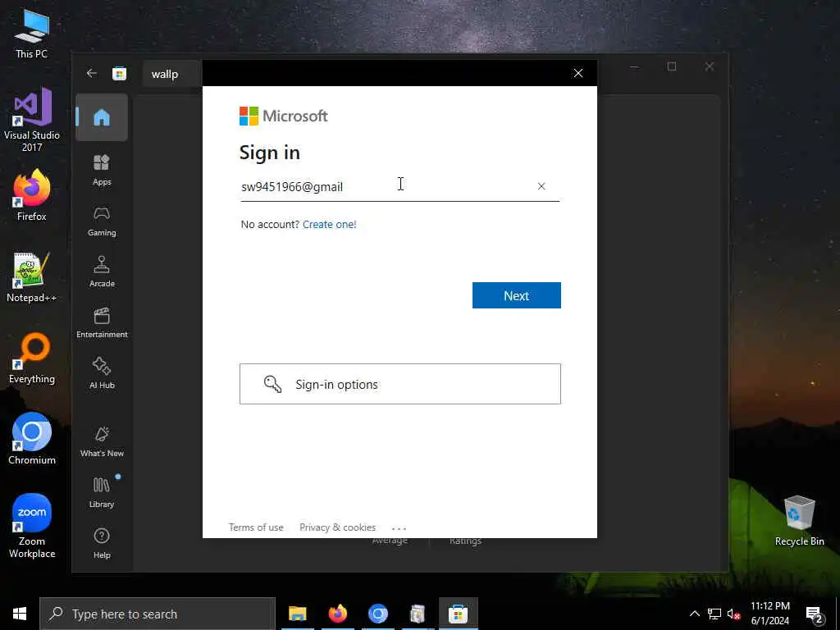Open Chromium from the taskbar
840x630 pixels.
(377, 614)
